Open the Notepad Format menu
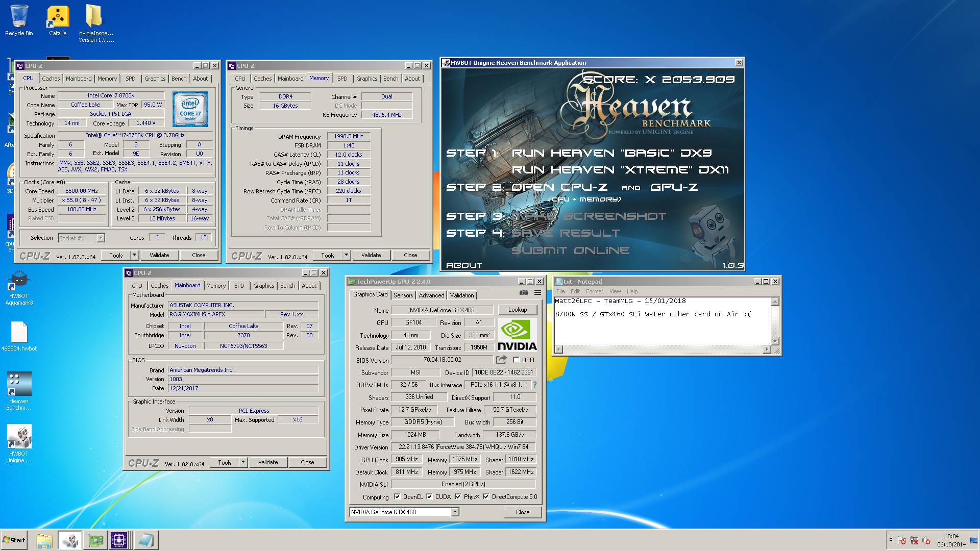This screenshot has width=980, height=551. pyautogui.click(x=594, y=291)
